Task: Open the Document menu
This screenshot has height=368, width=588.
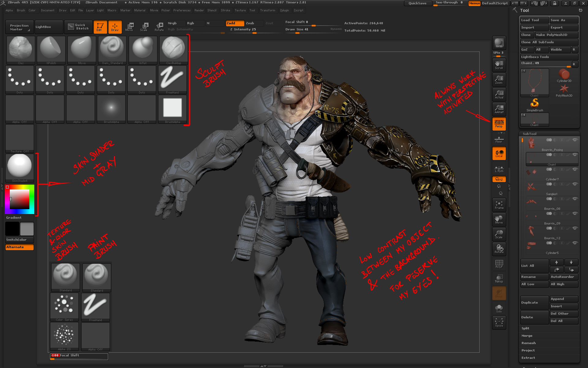Action: (x=47, y=10)
